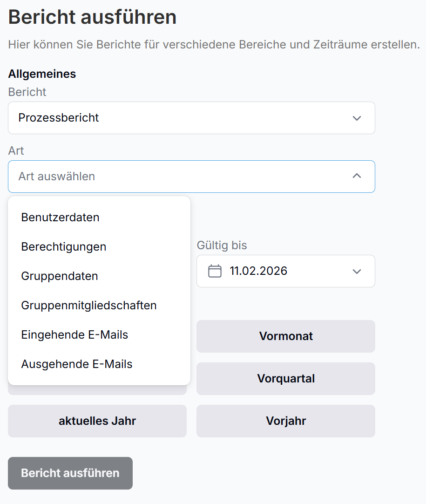Choose Eingehende E-Mails option

pyautogui.click(x=74, y=334)
